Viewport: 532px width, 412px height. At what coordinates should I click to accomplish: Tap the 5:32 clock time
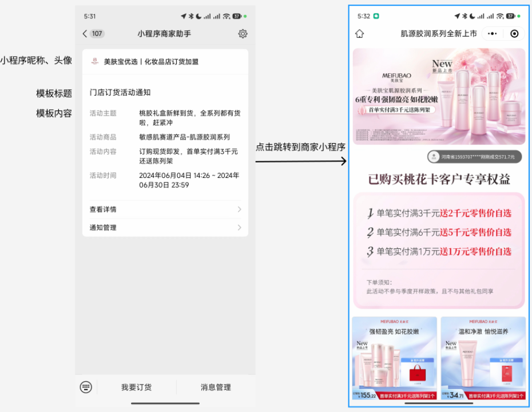pos(364,16)
